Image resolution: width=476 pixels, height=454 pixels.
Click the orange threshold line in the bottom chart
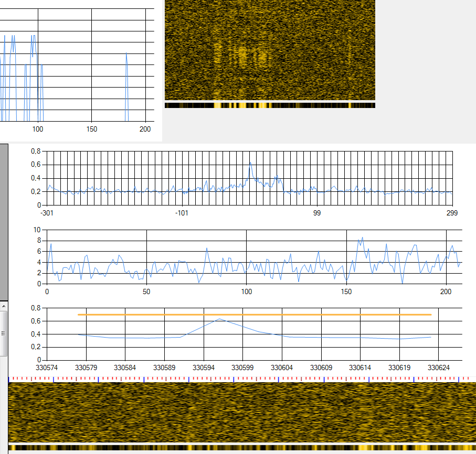pos(255,315)
